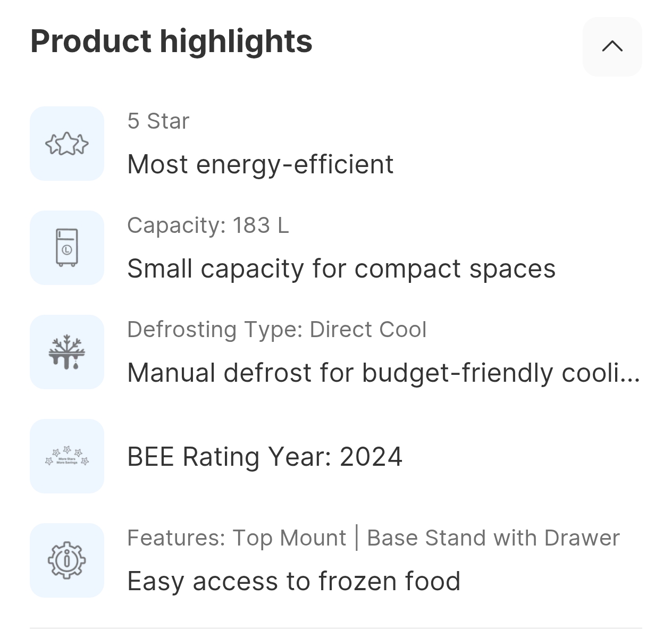The height and width of the screenshot is (629, 672).
Task: Click "Base Stand with Drawer" feature text
Action: coord(493,538)
